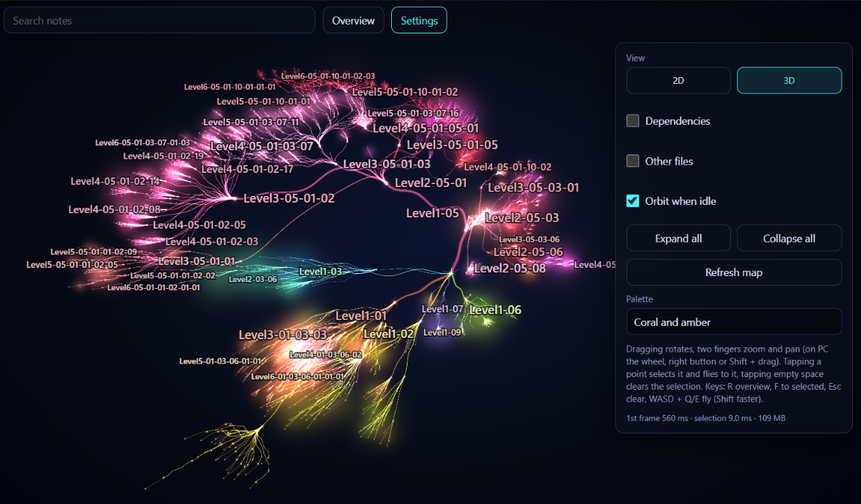The height and width of the screenshot is (504, 861).
Task: Select the Level2-05-06 node label
Action: click(x=528, y=252)
